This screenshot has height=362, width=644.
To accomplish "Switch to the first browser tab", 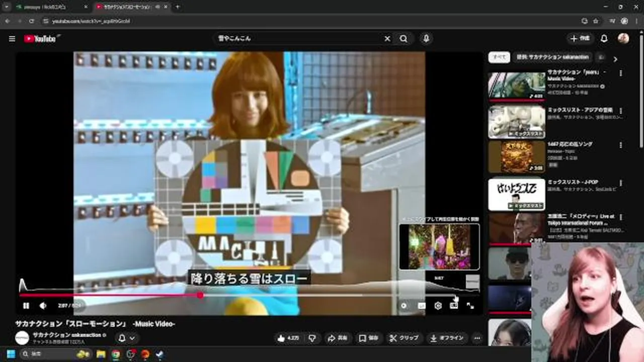I will 50,7.
